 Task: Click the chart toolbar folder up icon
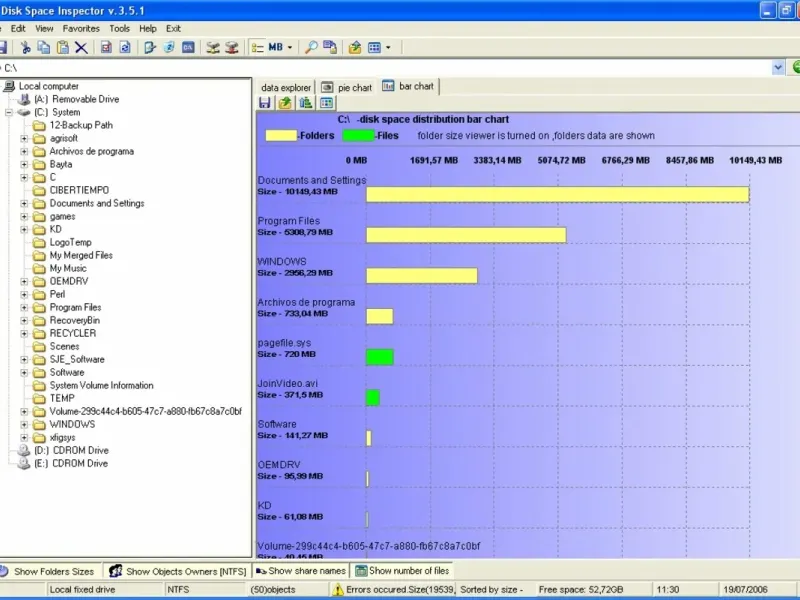click(x=285, y=103)
